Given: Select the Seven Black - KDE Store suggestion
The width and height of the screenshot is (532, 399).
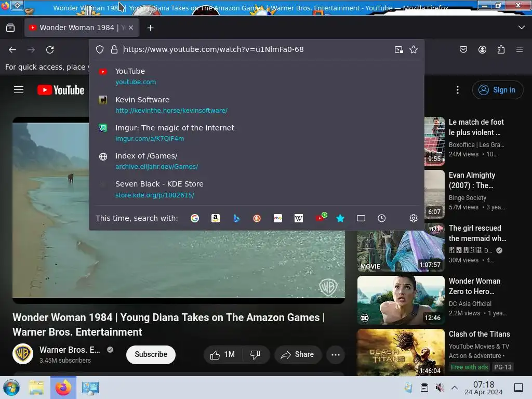Looking at the screenshot, I should tap(257, 189).
